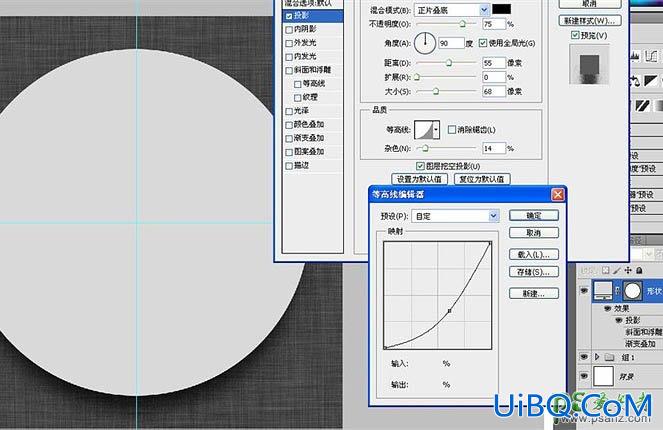Enable the 外发光 checkbox
Viewport: 663px width, 430px height.
(x=289, y=43)
